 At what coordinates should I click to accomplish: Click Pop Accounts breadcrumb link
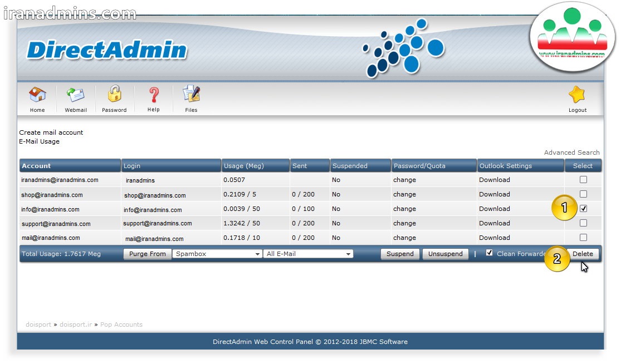click(x=121, y=324)
